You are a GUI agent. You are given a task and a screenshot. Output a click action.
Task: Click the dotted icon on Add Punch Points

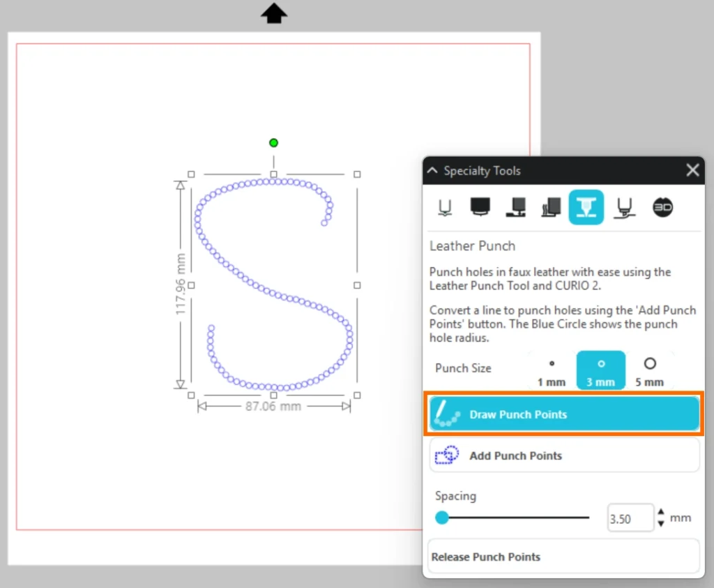pos(446,455)
